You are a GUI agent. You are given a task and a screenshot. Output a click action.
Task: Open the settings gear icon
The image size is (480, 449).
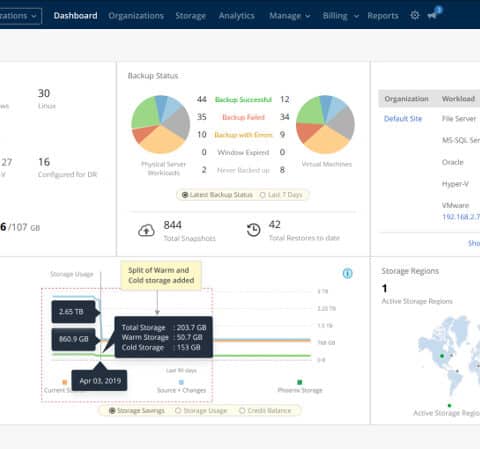[415, 15]
